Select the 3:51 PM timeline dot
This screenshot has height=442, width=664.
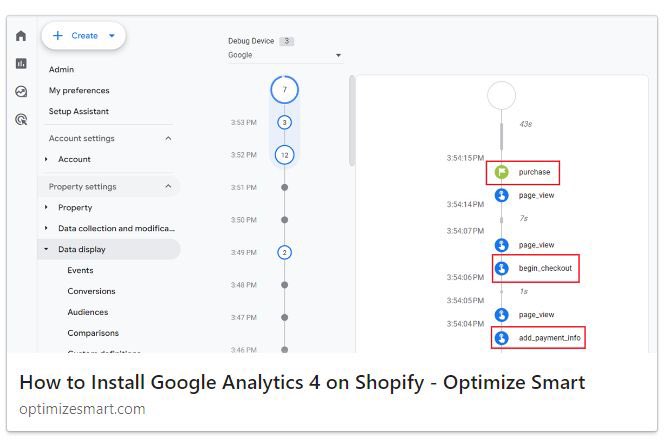[285, 188]
